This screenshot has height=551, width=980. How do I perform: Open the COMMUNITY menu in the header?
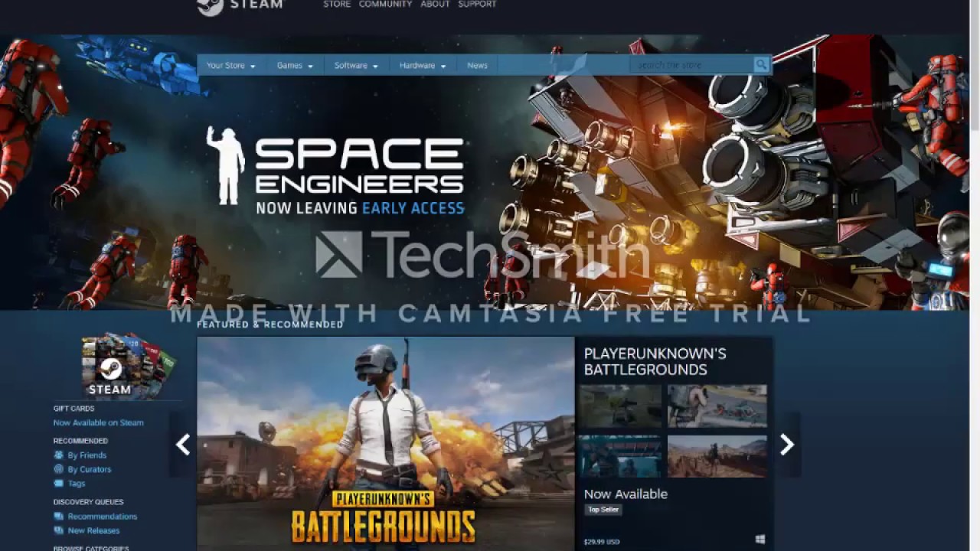[x=385, y=5]
